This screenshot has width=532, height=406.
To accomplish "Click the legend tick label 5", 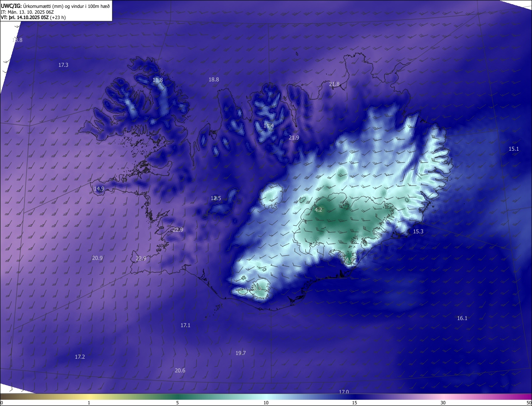I will click(x=177, y=403).
